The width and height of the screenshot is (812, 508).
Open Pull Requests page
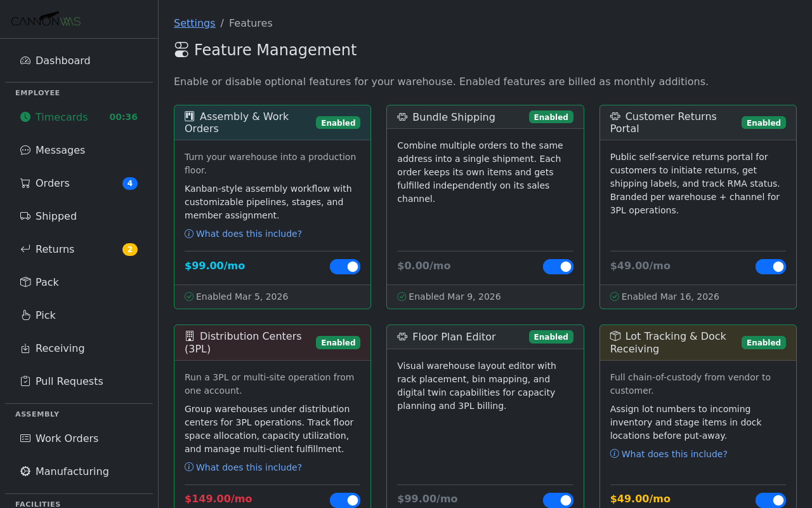pos(69,382)
